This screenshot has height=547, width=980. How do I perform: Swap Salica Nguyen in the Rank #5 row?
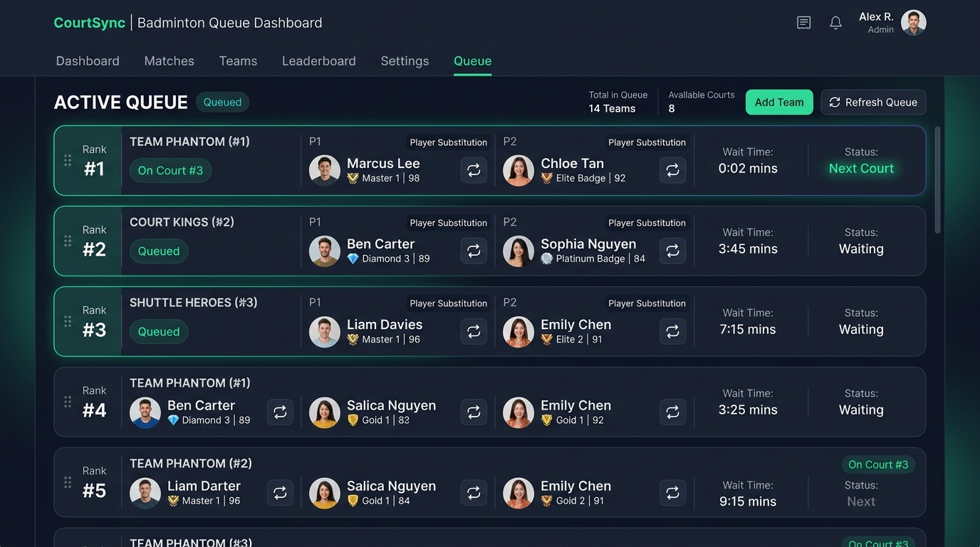point(474,492)
